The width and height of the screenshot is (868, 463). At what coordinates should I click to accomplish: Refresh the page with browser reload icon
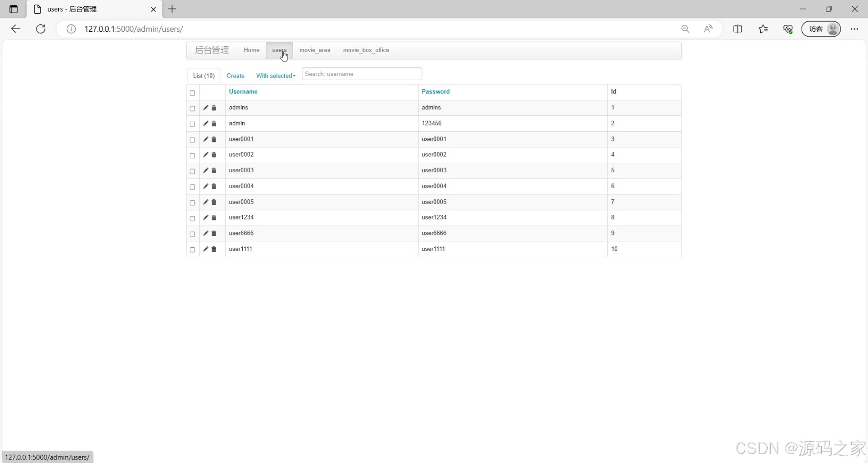(41, 29)
